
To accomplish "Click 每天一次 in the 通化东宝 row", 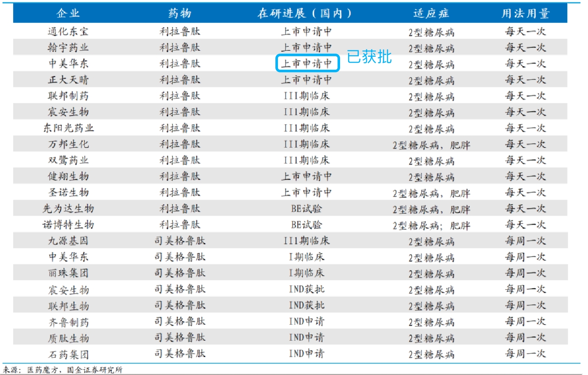I will click(525, 31).
